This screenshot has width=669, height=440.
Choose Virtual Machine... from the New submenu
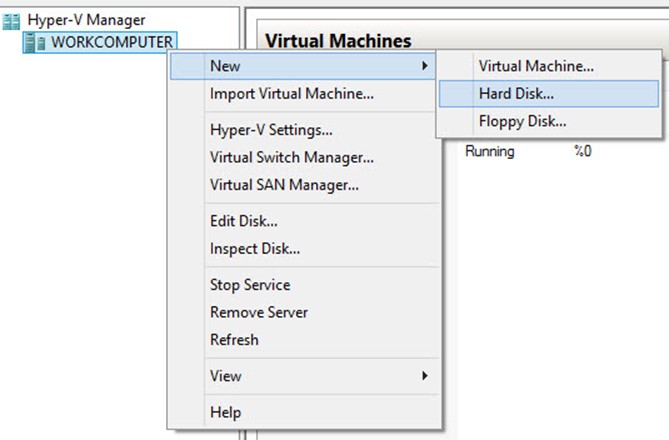point(536,66)
